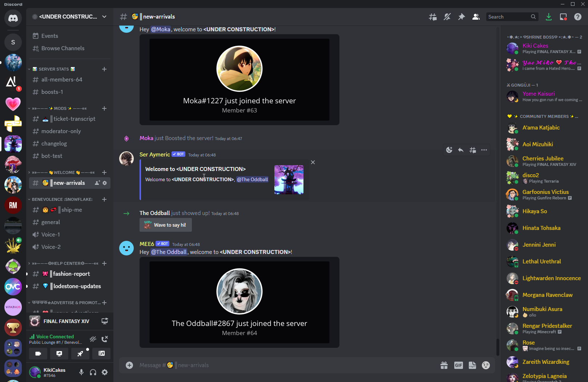Click the @Moka mention link
Viewport: 588px width, 382px height.
click(x=161, y=29)
